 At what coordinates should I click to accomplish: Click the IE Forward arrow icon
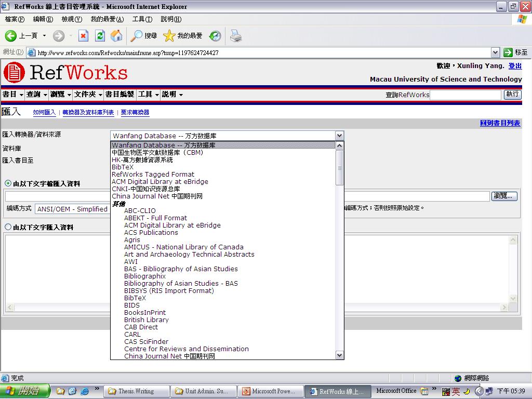click(x=59, y=36)
